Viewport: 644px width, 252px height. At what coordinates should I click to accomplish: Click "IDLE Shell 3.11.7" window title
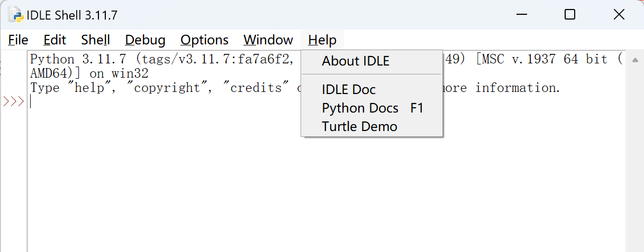[72, 15]
